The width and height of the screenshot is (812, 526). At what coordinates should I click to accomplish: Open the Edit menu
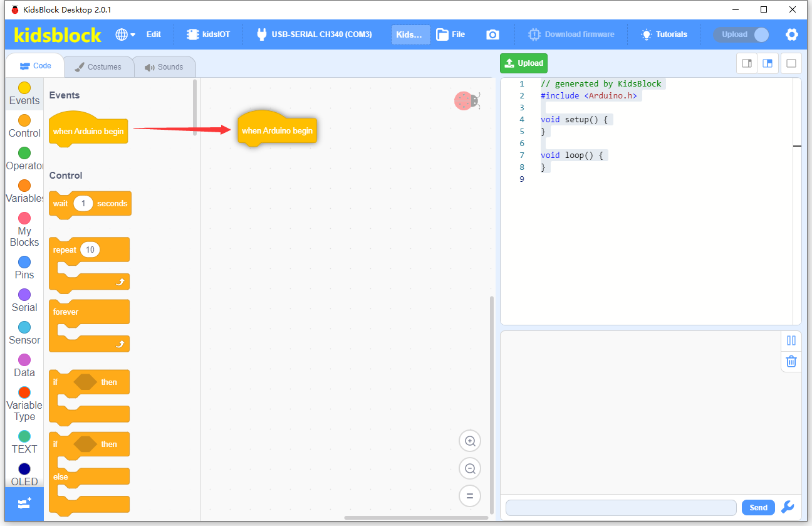pyautogui.click(x=154, y=34)
